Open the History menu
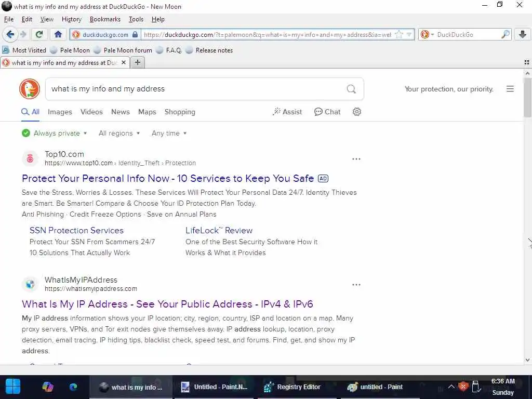 coord(72,19)
